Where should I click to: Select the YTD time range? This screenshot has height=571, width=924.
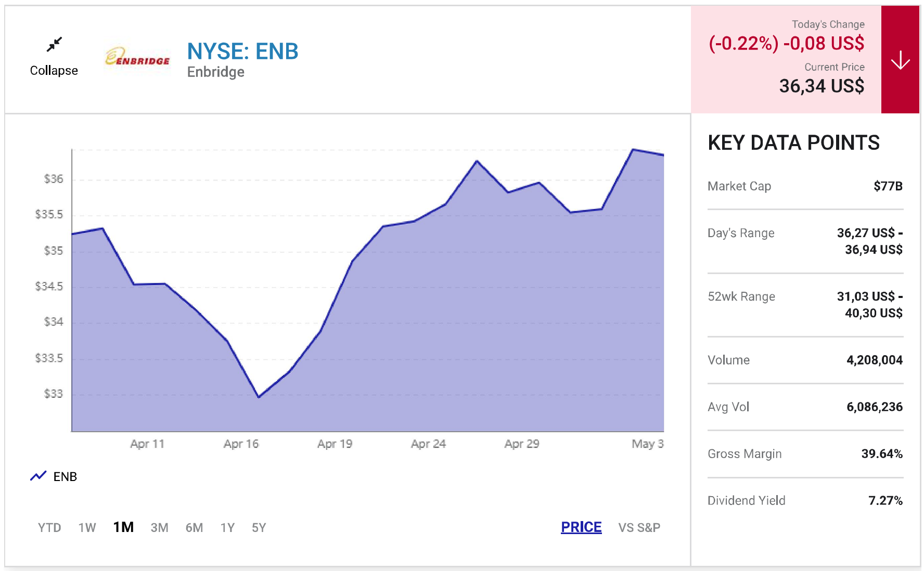[x=49, y=528]
